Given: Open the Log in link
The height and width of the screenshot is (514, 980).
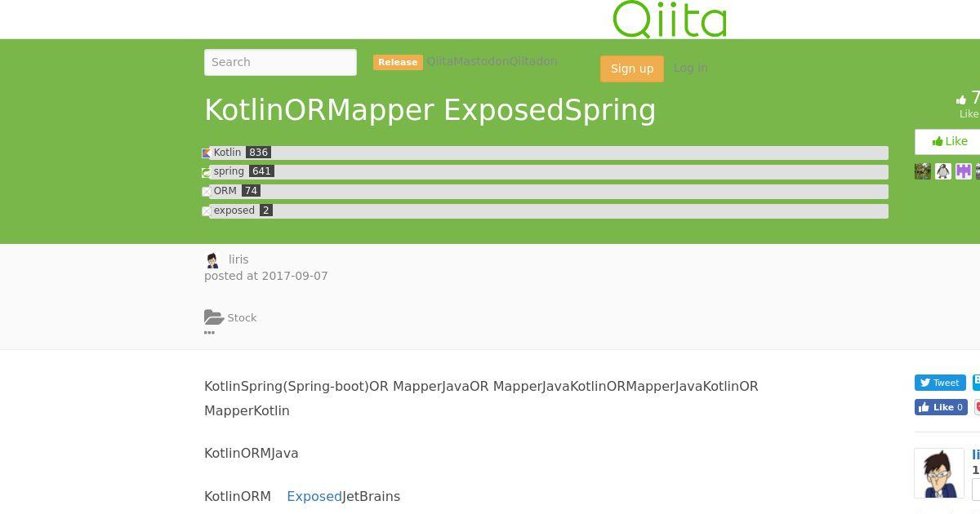Looking at the screenshot, I should point(691,68).
